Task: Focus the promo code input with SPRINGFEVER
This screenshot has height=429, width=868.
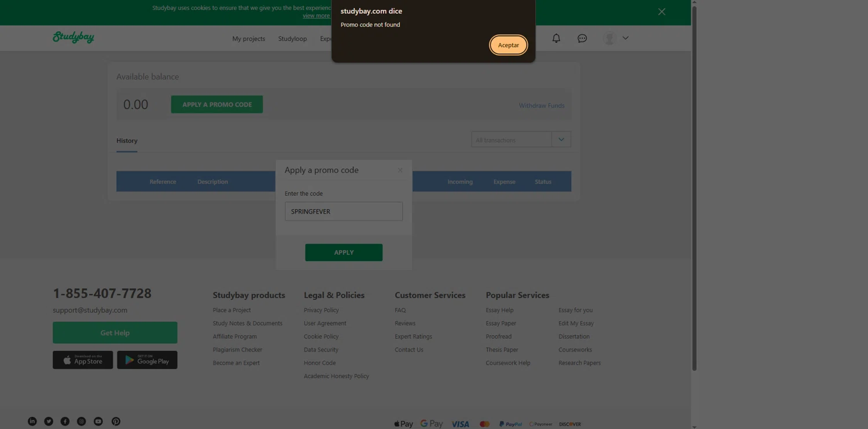Action: point(344,211)
